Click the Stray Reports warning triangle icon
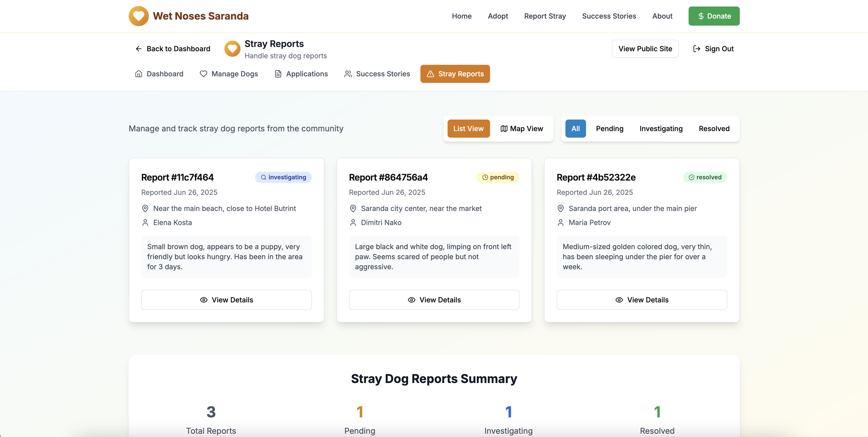The width and height of the screenshot is (868, 437). pyautogui.click(x=430, y=74)
